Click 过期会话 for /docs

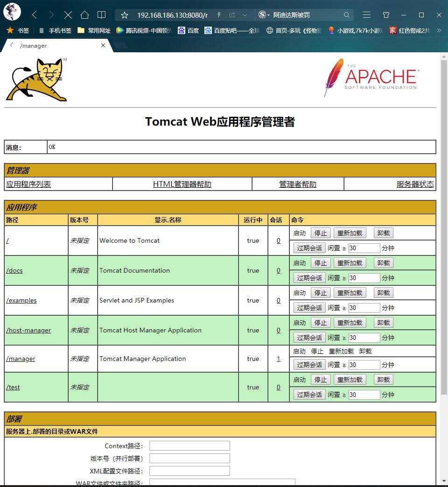(x=309, y=278)
